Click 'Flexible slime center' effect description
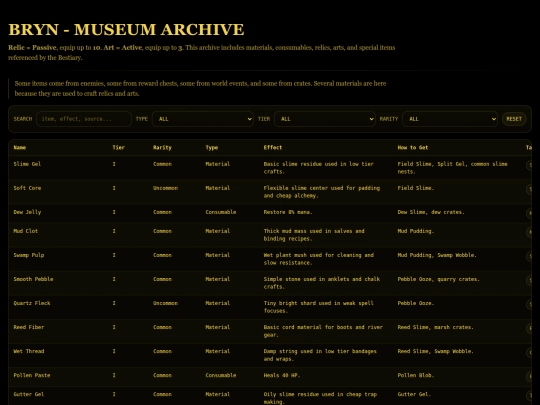Viewport: 540px width, 405px height. coord(322,192)
